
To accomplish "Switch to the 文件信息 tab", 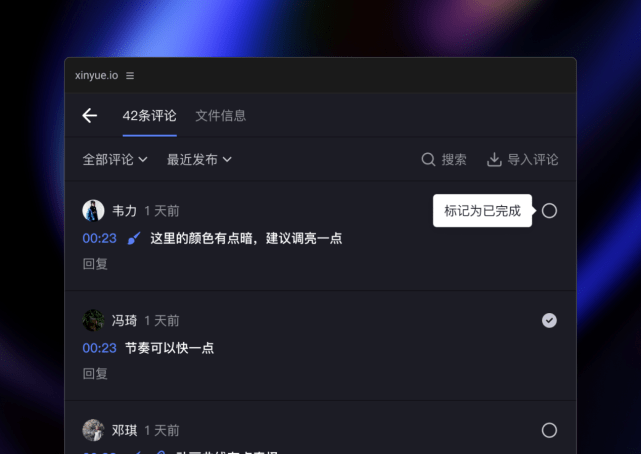I will pos(221,116).
